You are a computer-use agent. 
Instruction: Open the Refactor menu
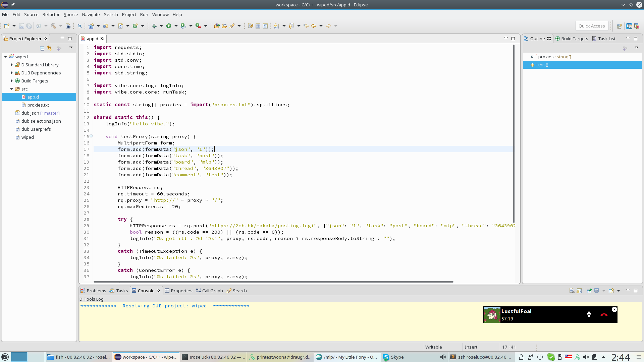(51, 14)
